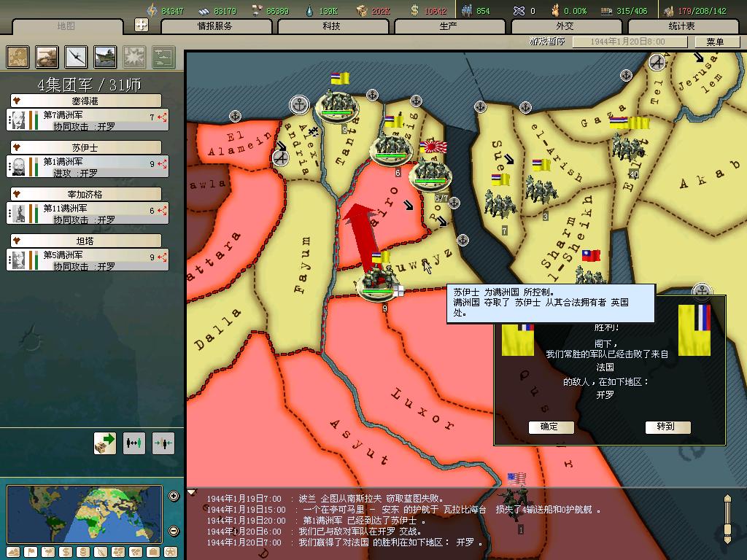Click red split arrows on 第5满洲军 row
Image resolution: width=747 pixels, height=560 pixels.
[x=163, y=257]
